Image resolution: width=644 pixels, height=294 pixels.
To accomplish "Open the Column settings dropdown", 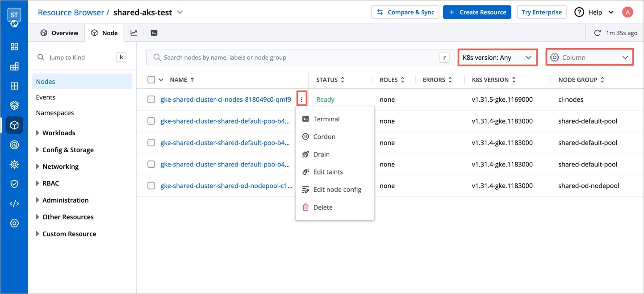I will click(590, 58).
